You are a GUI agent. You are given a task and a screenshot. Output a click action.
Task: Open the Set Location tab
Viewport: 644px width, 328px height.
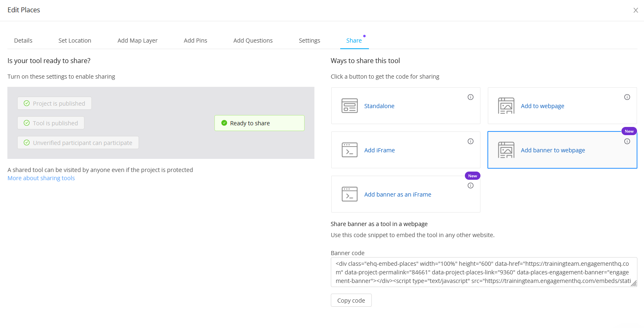(x=75, y=41)
